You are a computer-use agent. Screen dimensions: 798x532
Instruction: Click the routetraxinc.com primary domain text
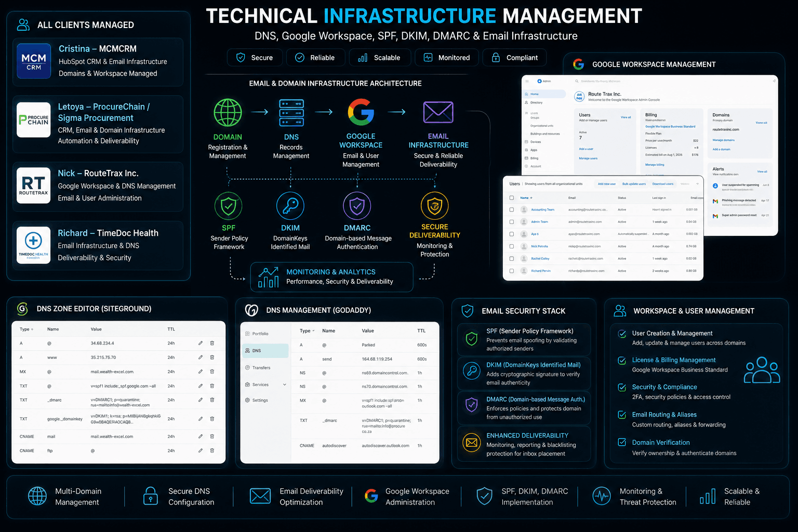click(x=726, y=129)
